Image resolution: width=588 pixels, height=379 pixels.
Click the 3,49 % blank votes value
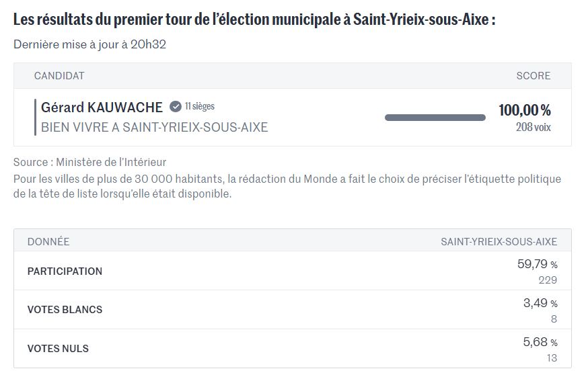coord(540,304)
